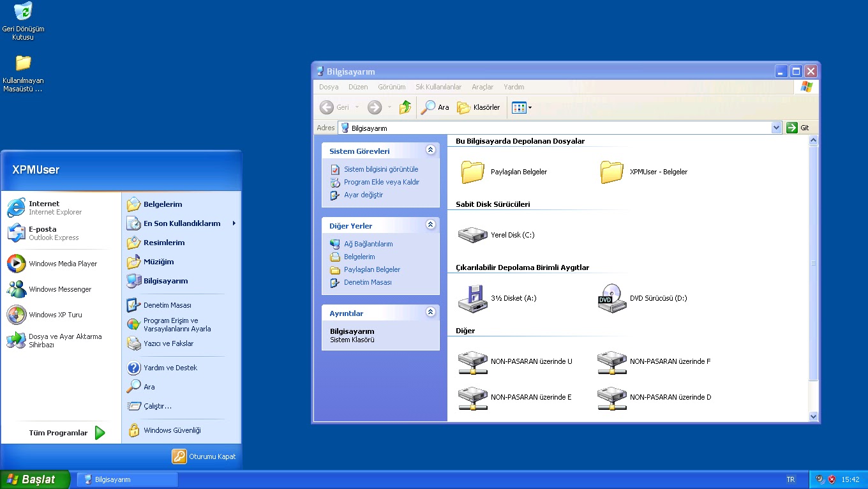Screen dimensions: 868x489
Task: Open Outlook Express E-posta icon
Action: click(16, 233)
